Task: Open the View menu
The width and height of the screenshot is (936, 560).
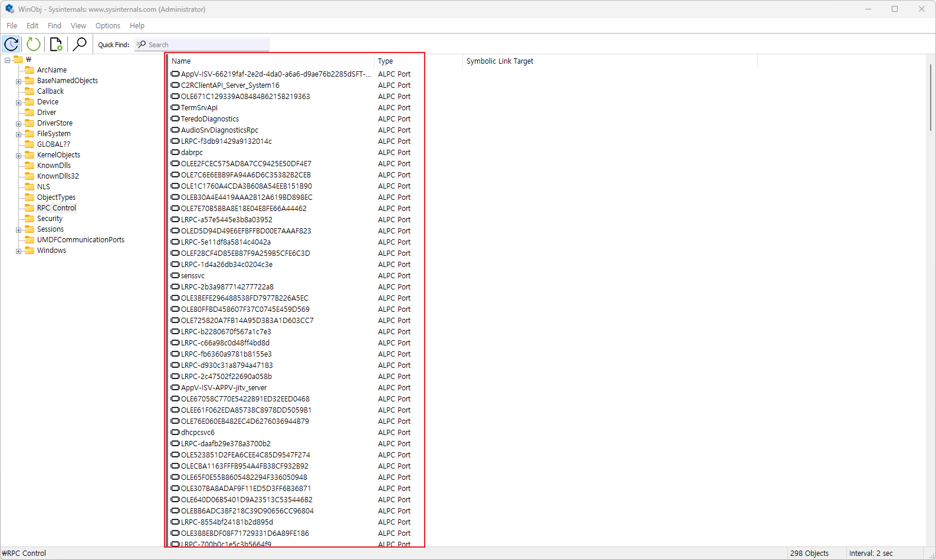Action: click(78, 26)
